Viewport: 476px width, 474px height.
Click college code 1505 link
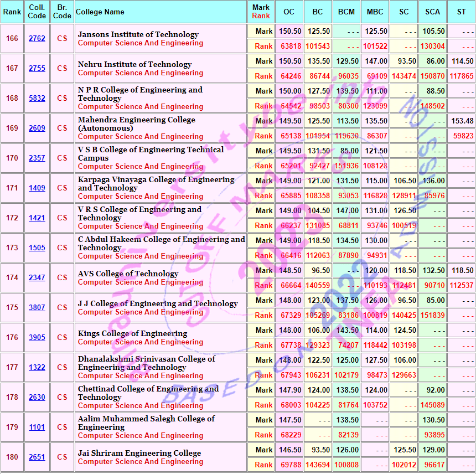click(x=37, y=248)
